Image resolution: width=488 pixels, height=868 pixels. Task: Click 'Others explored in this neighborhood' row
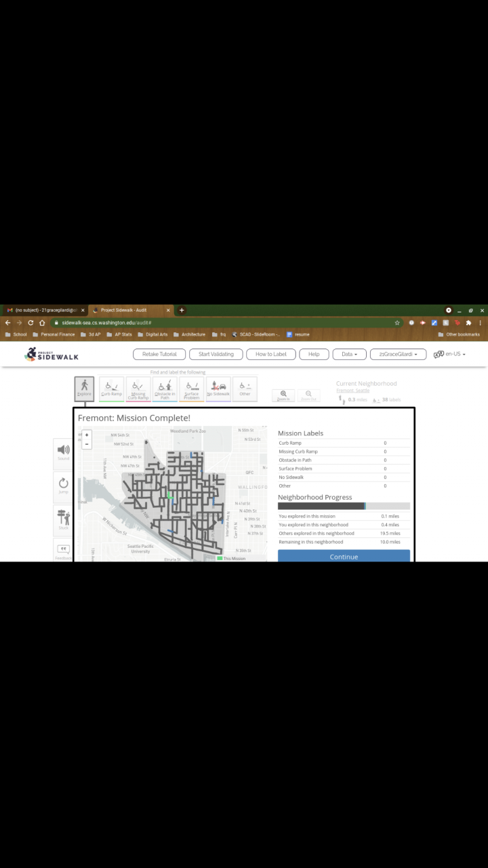pyautogui.click(x=344, y=533)
